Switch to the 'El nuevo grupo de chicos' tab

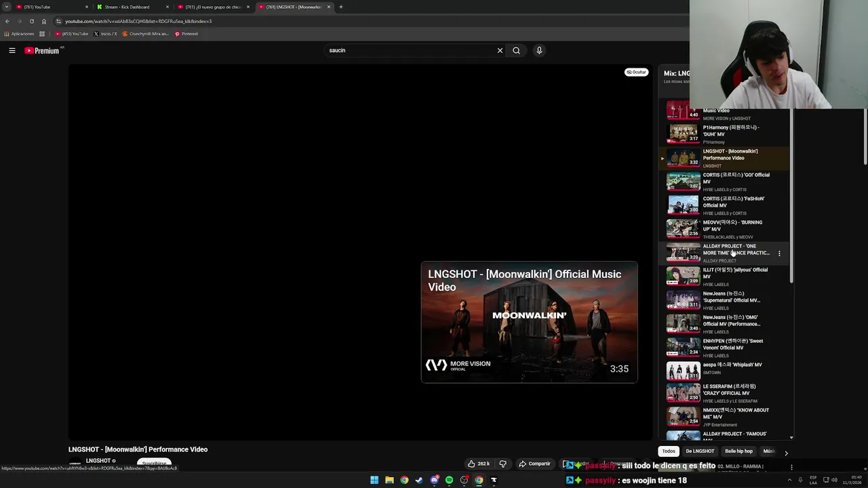pos(213,7)
